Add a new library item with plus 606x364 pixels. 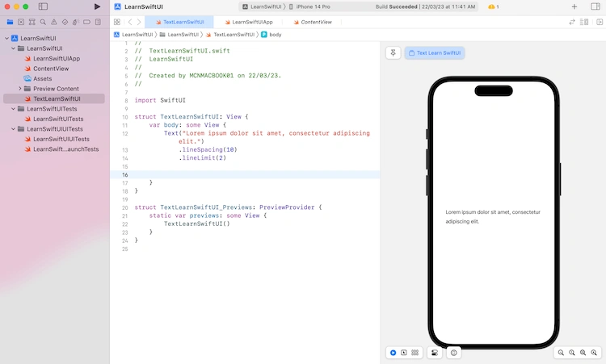pyautogui.click(x=574, y=6)
